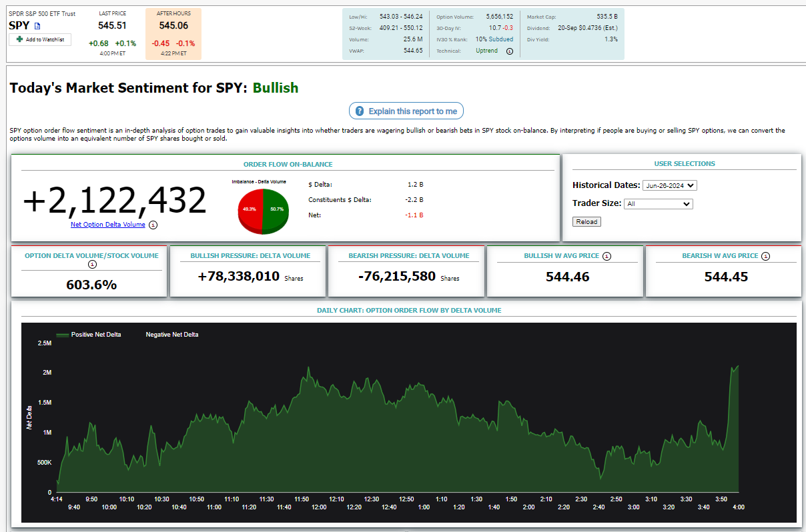The width and height of the screenshot is (806, 532).
Task: Click the USER SELECTIONS panel header
Action: coord(684,164)
